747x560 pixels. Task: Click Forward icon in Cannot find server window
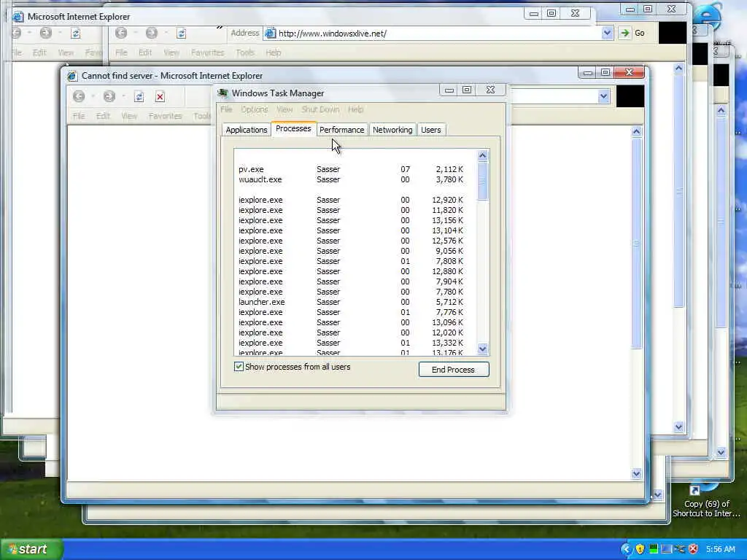pyautogui.click(x=109, y=97)
